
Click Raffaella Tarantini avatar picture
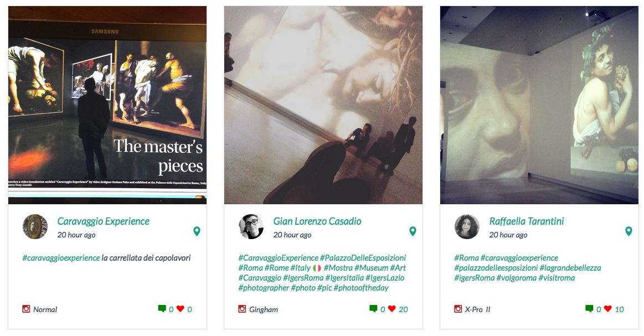coord(467,226)
